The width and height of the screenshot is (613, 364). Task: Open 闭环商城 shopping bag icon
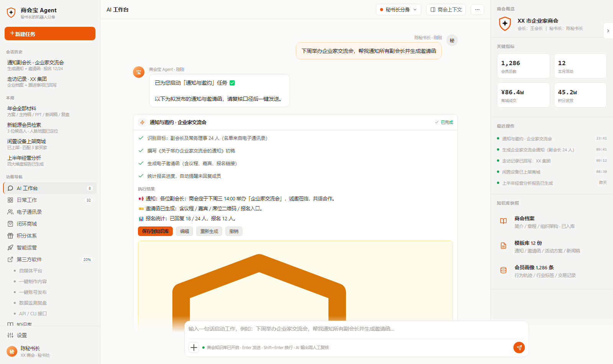pyautogui.click(x=10, y=224)
